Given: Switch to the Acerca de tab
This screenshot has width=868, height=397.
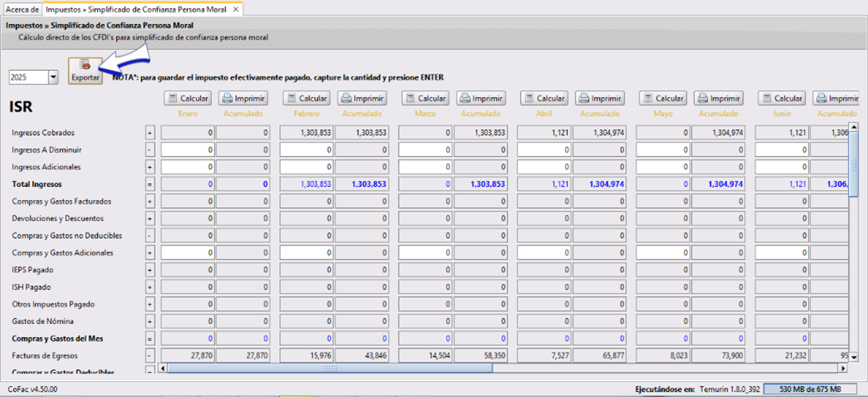Looking at the screenshot, I should 22,9.
